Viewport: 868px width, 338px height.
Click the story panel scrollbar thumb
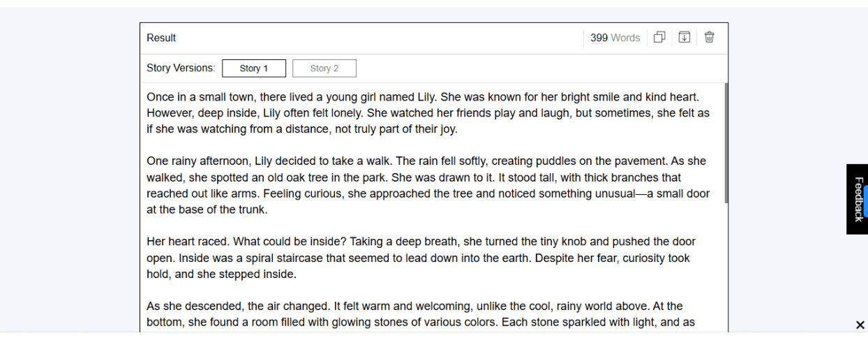click(726, 143)
